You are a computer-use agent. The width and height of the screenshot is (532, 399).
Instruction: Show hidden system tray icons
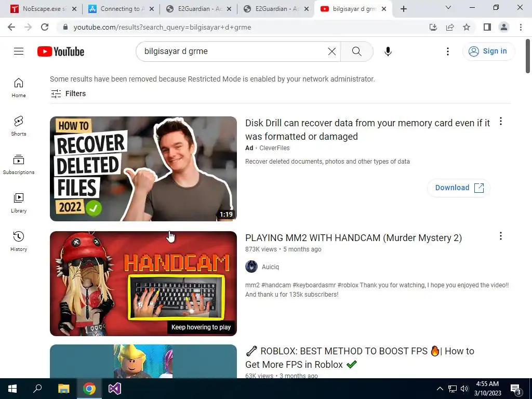coord(440,389)
